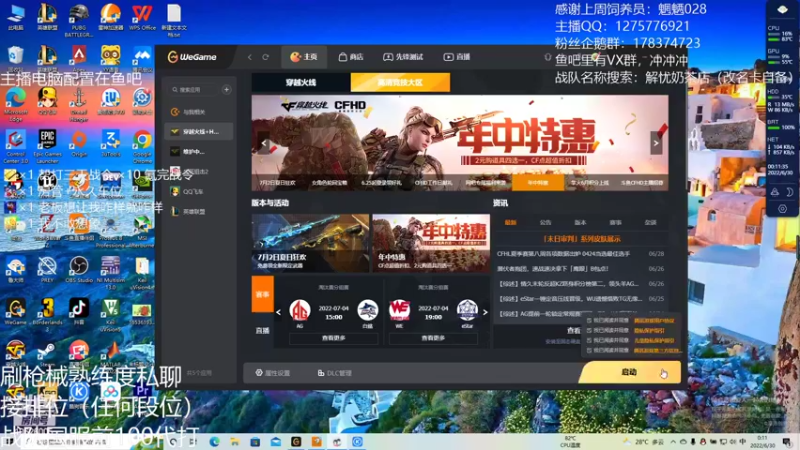Open 属性设置 property settings
The image size is (800, 450).
(273, 373)
